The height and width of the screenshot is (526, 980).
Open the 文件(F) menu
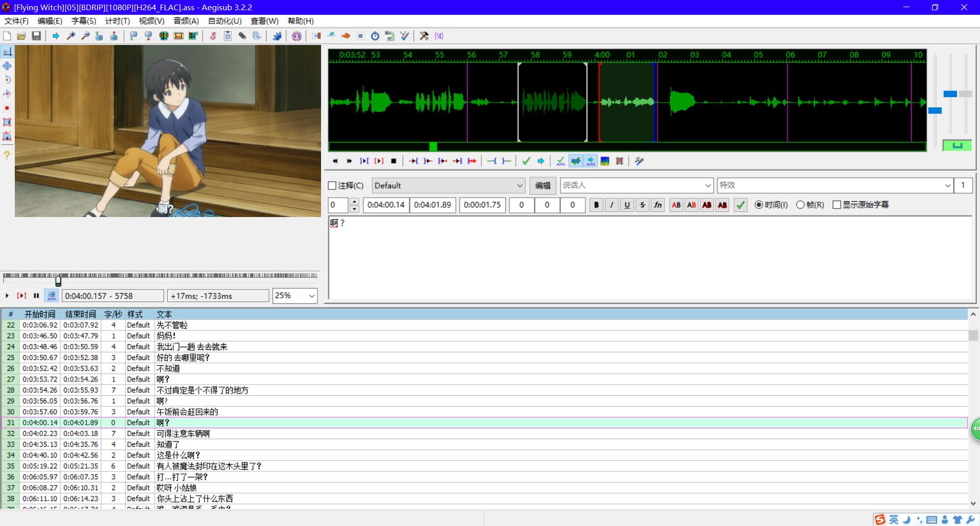tap(16, 21)
